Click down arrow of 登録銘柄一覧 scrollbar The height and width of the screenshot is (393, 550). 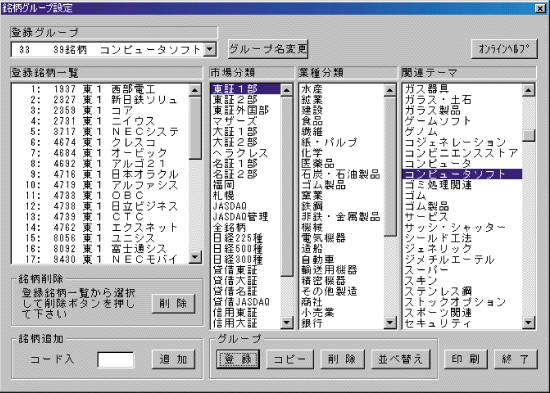click(x=195, y=257)
